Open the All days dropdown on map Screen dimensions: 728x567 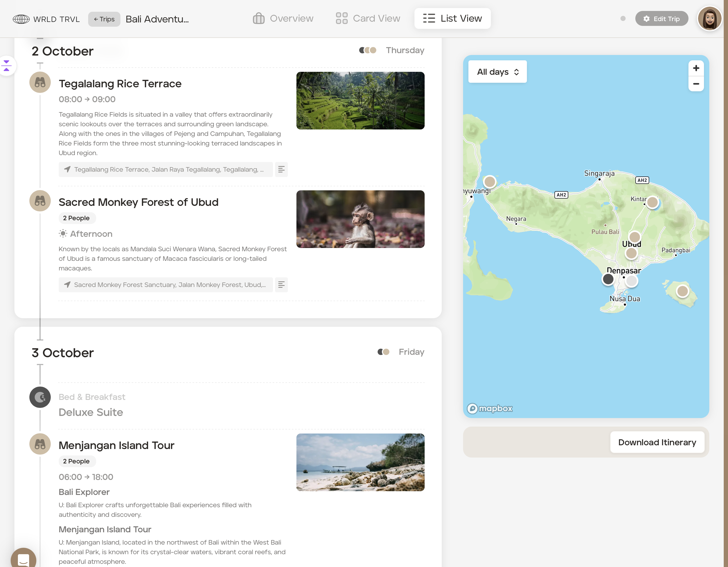(497, 72)
